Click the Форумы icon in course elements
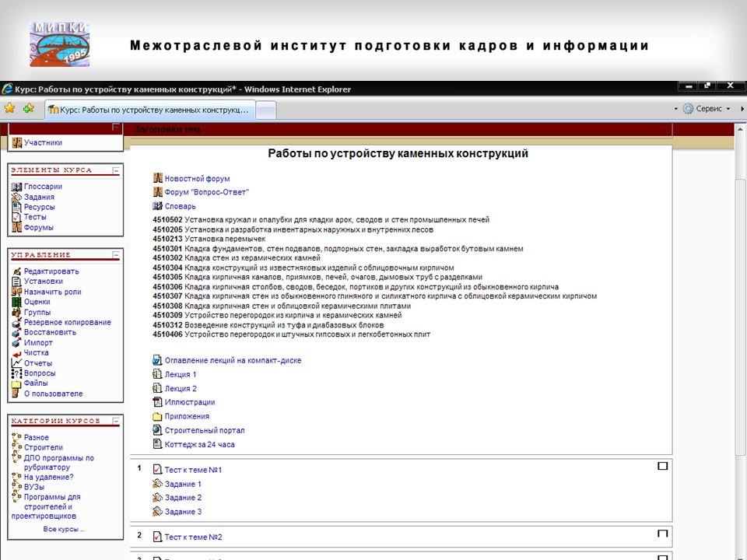Image resolution: width=747 pixels, height=560 pixels. pyautogui.click(x=16, y=227)
